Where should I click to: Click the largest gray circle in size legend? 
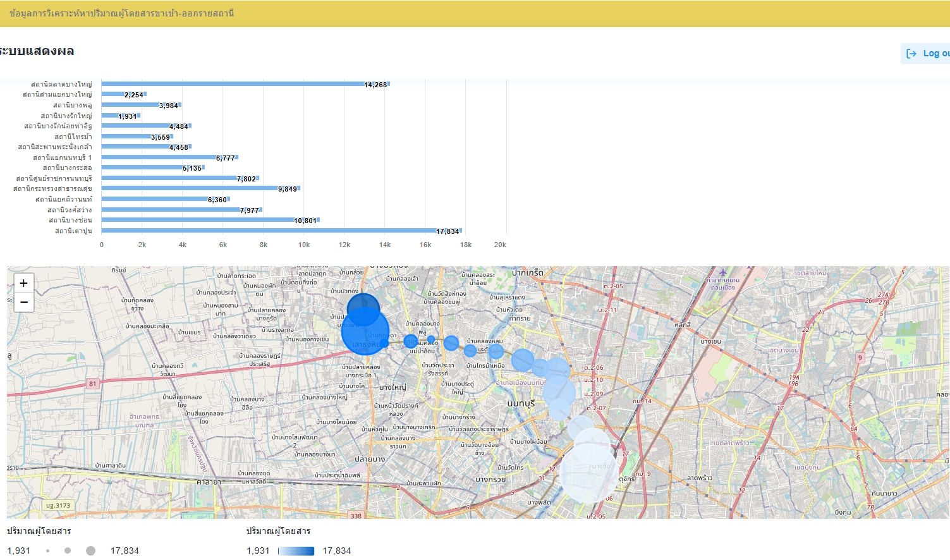(90, 551)
